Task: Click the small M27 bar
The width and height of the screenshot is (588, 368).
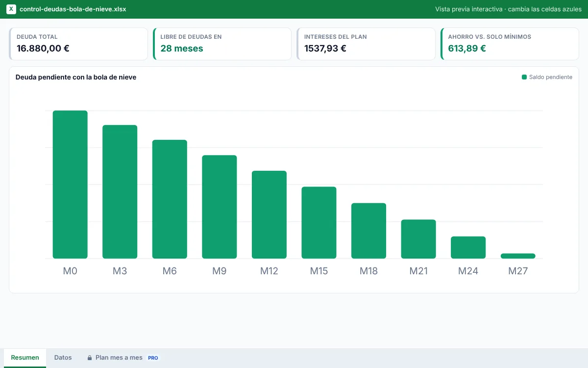Action: pyautogui.click(x=518, y=256)
